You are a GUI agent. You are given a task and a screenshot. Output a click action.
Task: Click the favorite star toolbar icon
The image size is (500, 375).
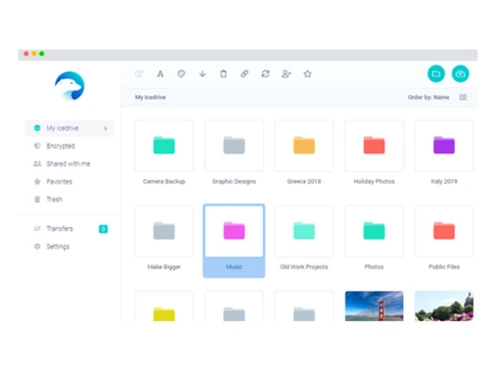[x=307, y=74]
